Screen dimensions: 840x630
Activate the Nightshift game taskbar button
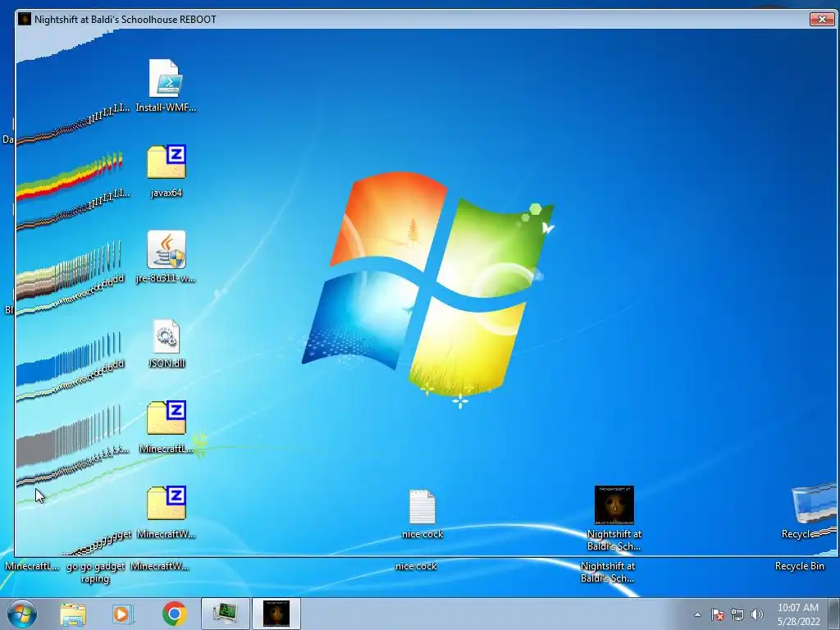click(276, 614)
